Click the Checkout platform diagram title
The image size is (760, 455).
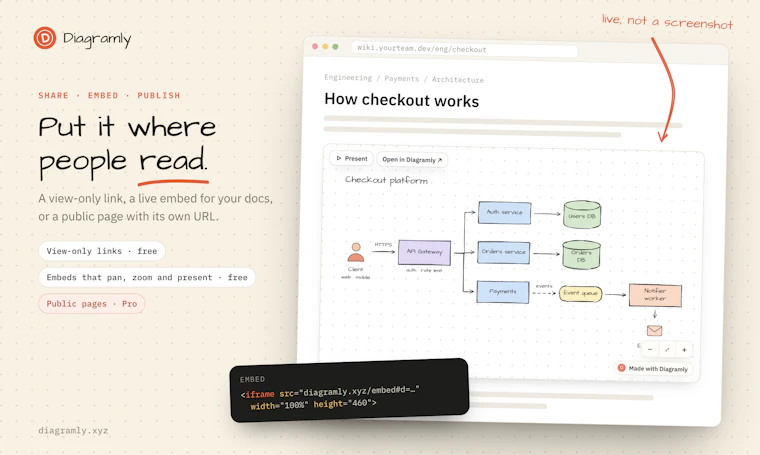tap(386, 180)
